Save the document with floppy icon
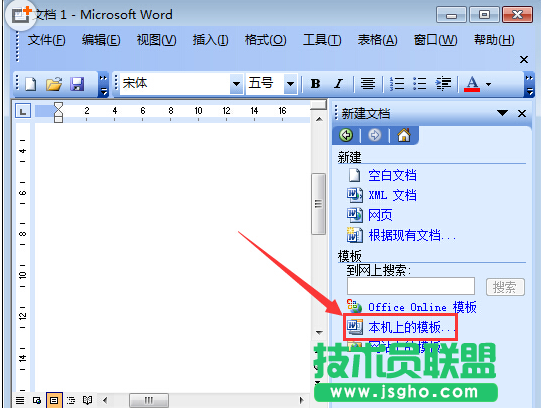 (x=77, y=84)
